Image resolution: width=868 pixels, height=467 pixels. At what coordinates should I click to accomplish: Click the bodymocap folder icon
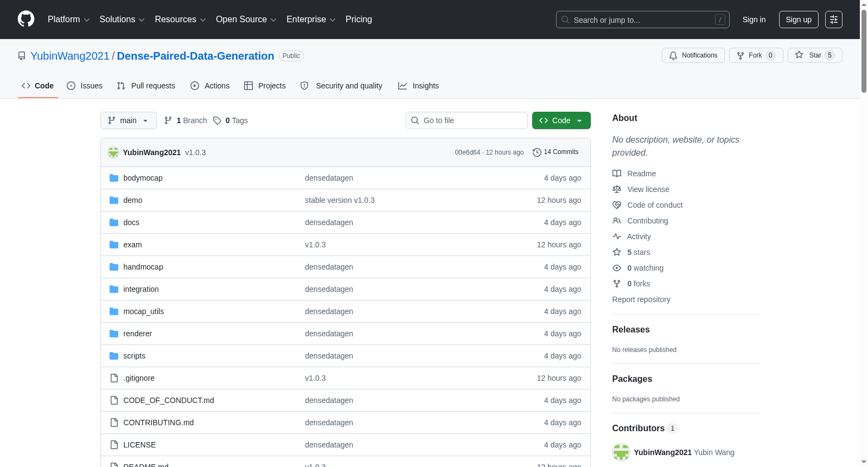[x=114, y=178]
